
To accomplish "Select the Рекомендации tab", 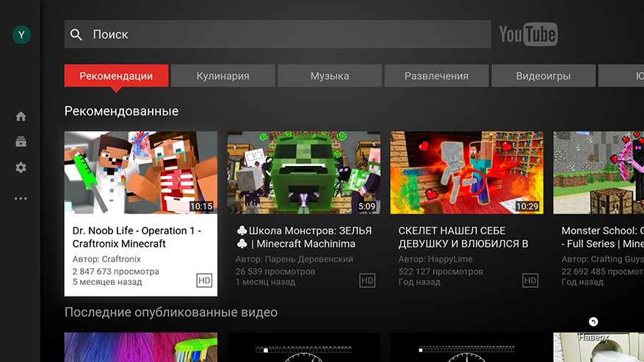I will tap(116, 76).
